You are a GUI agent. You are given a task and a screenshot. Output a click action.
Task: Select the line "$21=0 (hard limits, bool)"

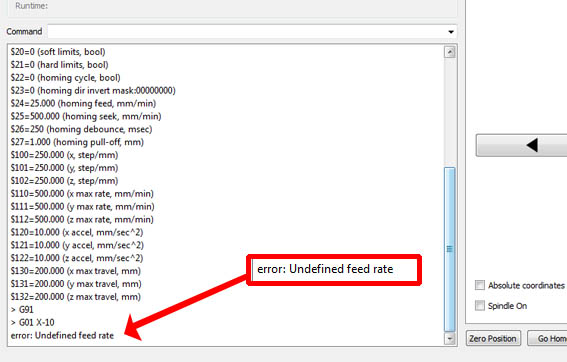point(59,65)
